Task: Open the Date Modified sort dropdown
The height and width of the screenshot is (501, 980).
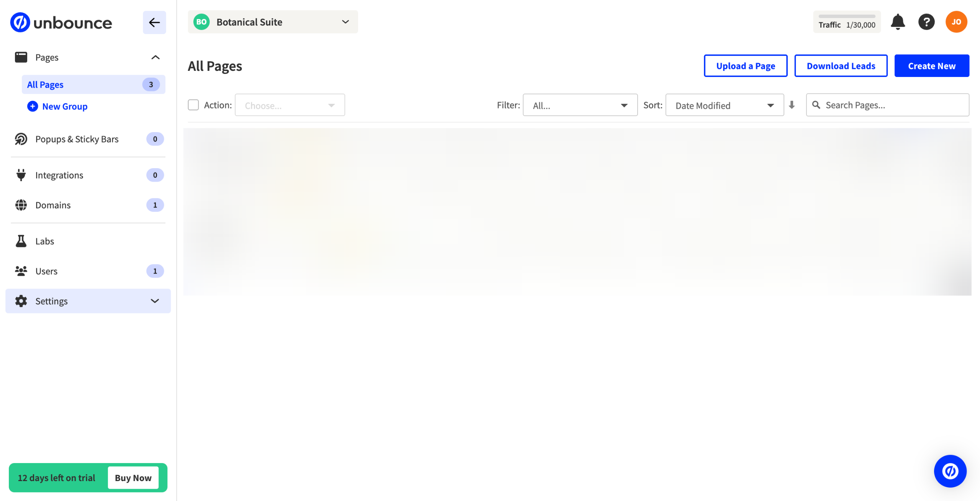Action: pyautogui.click(x=724, y=105)
